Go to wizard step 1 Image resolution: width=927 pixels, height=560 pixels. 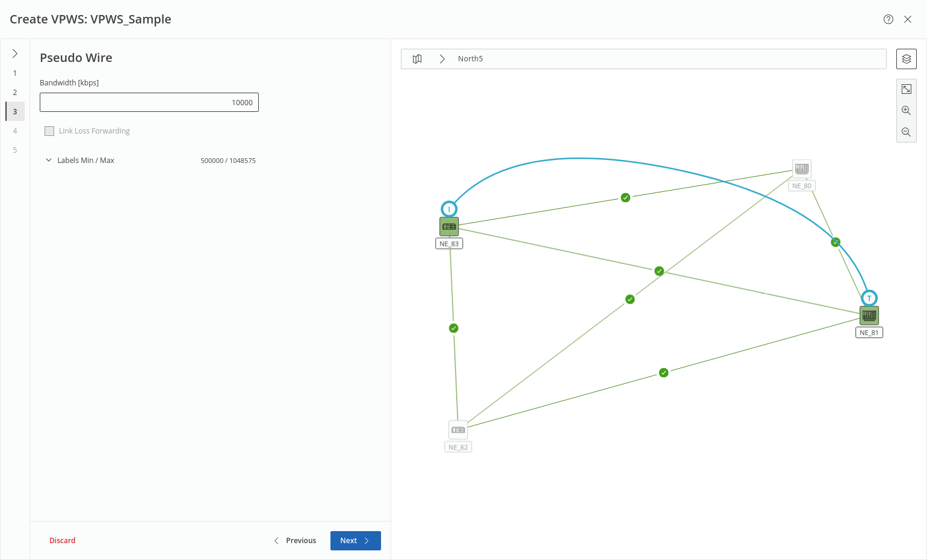click(x=15, y=73)
